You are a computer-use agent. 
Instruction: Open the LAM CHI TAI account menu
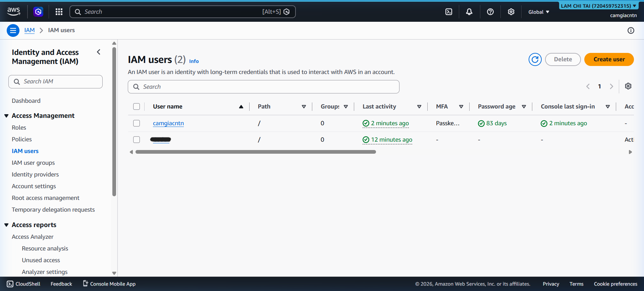[599, 6]
